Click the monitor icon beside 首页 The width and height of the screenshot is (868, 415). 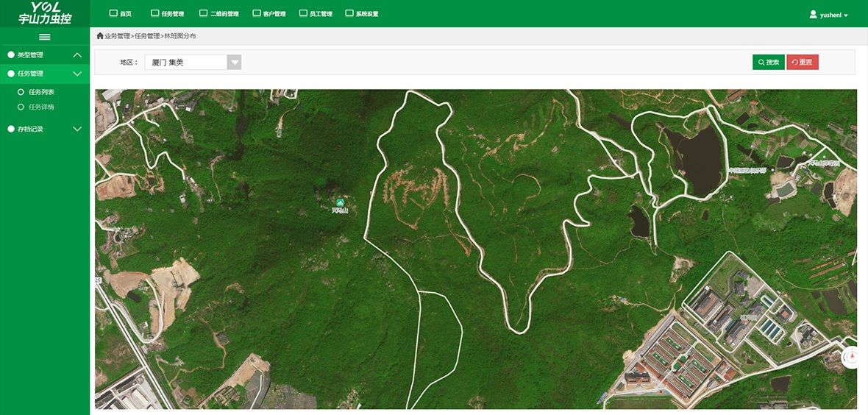point(113,13)
